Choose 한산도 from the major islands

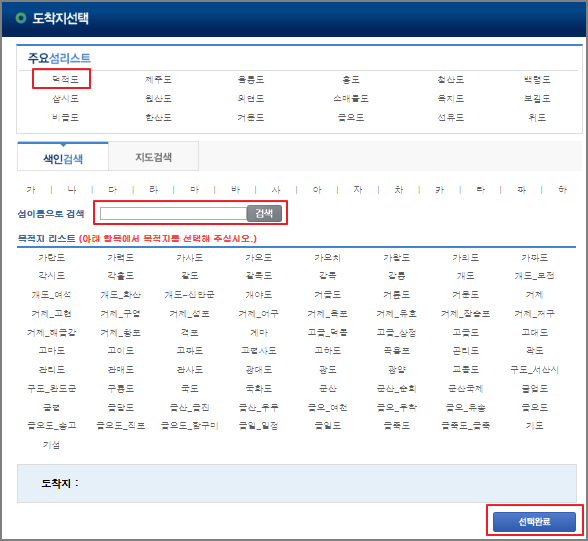[158, 118]
